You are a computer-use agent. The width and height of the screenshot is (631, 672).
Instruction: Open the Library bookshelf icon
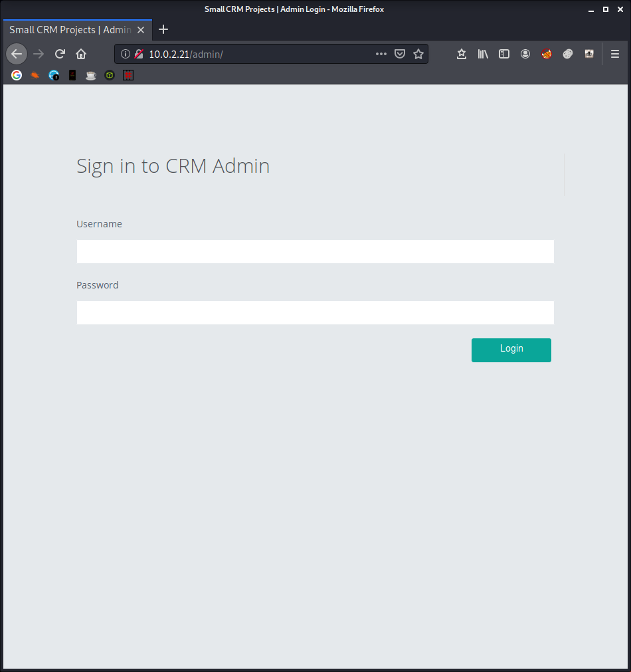point(483,54)
